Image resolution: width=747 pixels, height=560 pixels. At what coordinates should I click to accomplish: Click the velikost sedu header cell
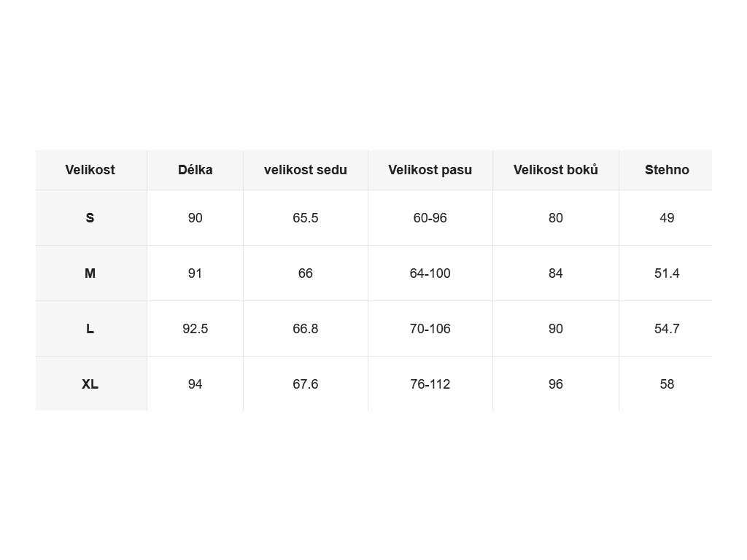(306, 170)
